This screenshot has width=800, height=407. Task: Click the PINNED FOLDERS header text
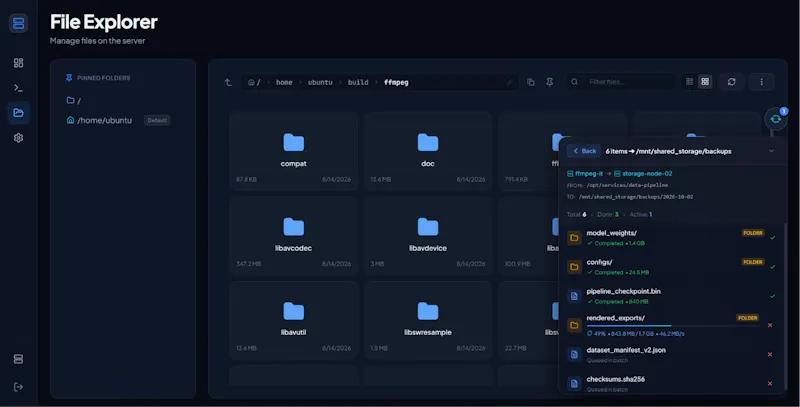104,78
